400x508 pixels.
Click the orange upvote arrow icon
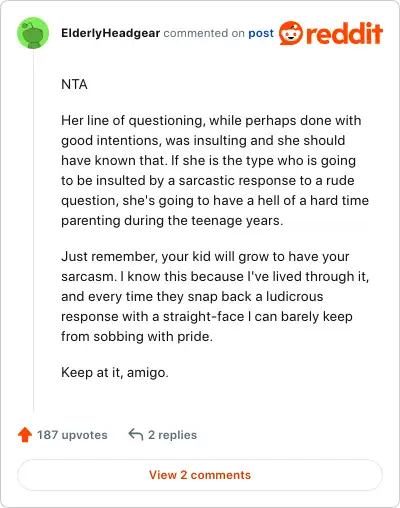[25, 435]
